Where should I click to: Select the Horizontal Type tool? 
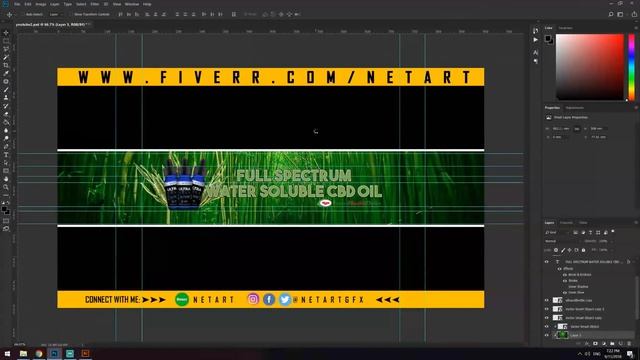(6, 155)
